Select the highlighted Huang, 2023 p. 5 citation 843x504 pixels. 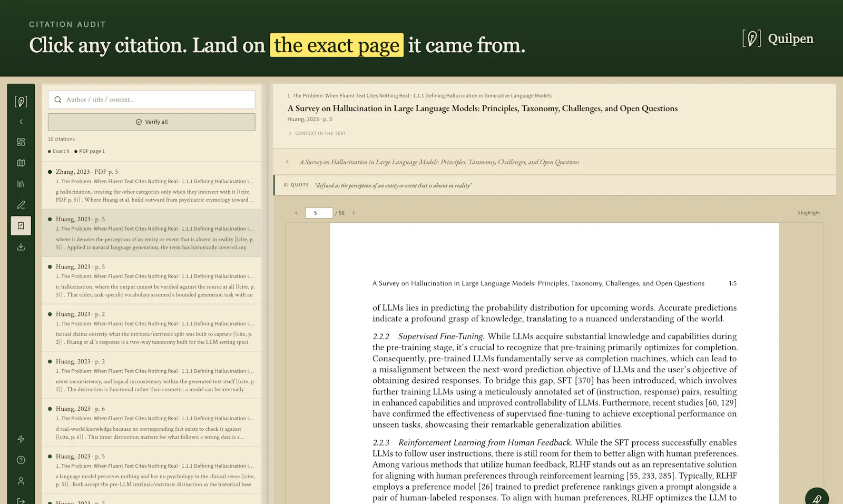[x=152, y=233]
